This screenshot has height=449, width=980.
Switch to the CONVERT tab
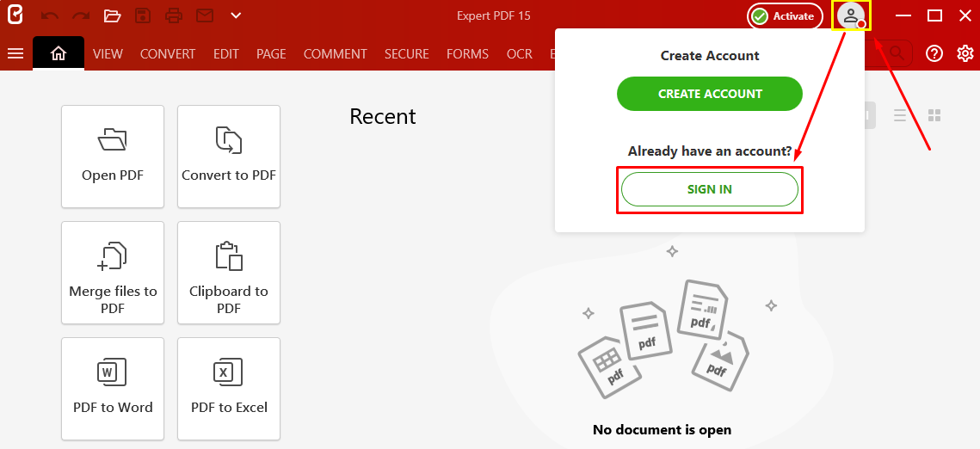168,54
